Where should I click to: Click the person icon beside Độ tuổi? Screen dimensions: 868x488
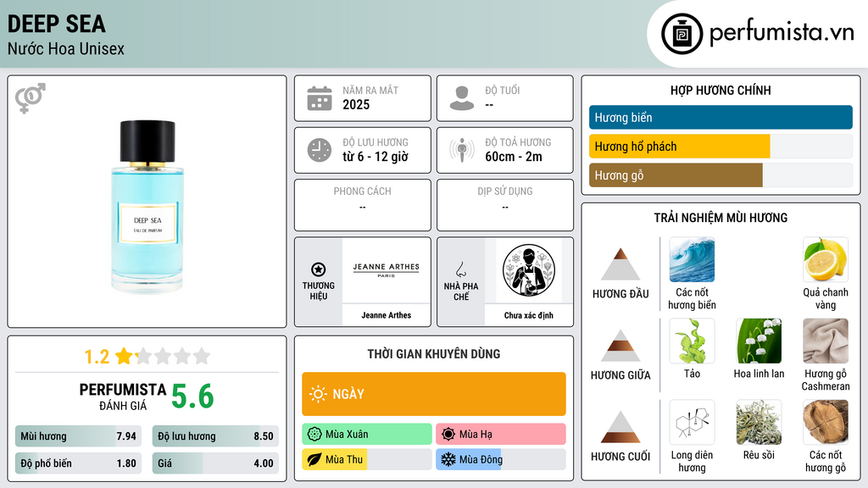(x=462, y=98)
